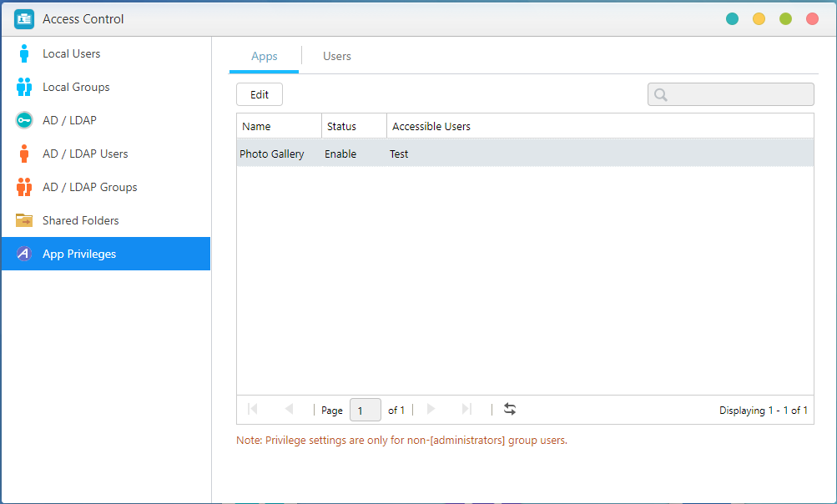The image size is (837, 504).
Task: Click in the search input field
Action: [x=731, y=94]
